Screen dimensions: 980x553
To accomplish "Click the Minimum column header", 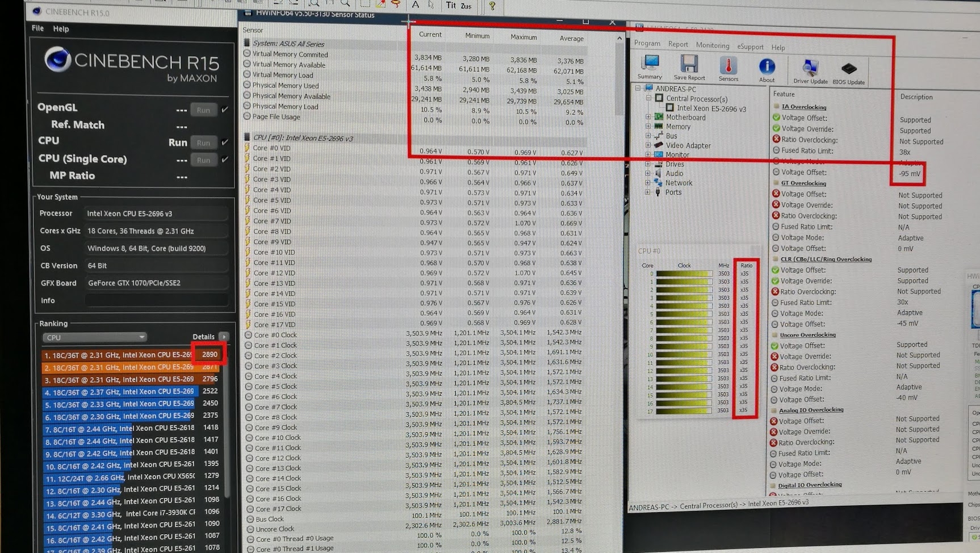I will pyautogui.click(x=477, y=36).
